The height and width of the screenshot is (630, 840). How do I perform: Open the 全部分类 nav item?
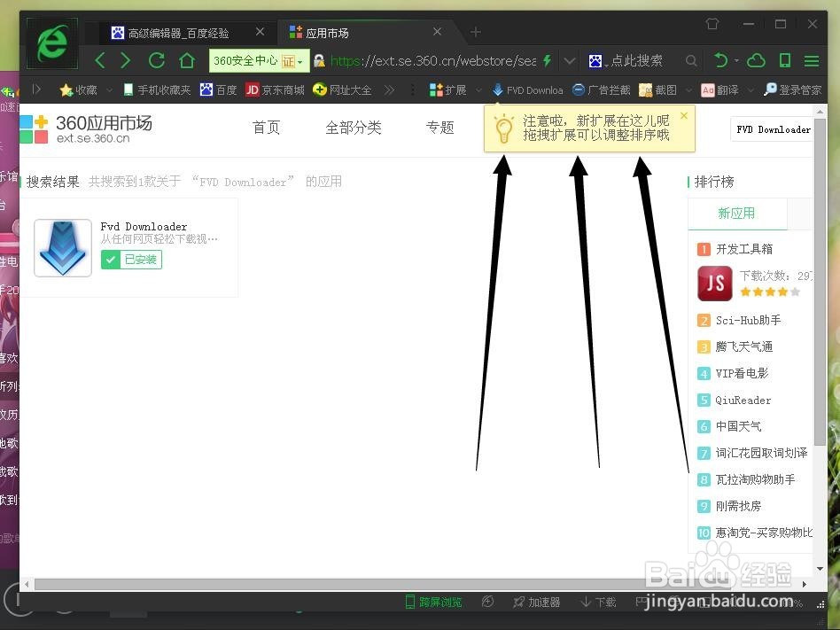pos(354,128)
